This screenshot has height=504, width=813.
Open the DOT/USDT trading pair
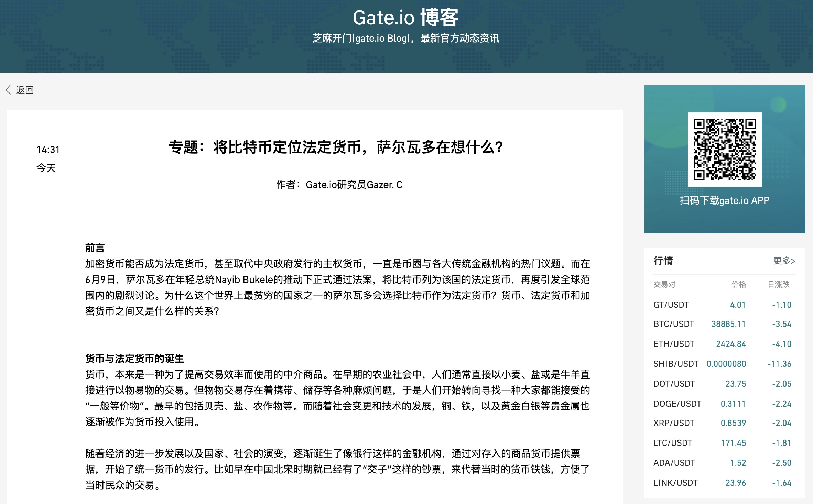tap(674, 384)
